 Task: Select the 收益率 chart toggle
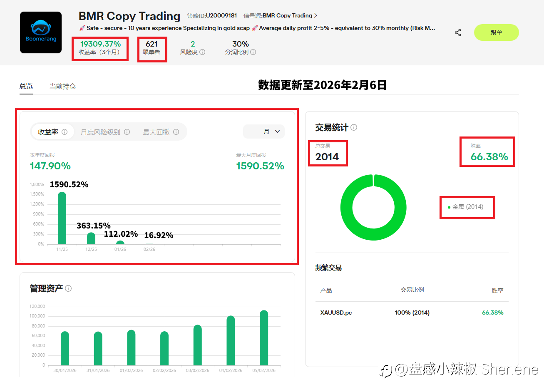point(52,132)
